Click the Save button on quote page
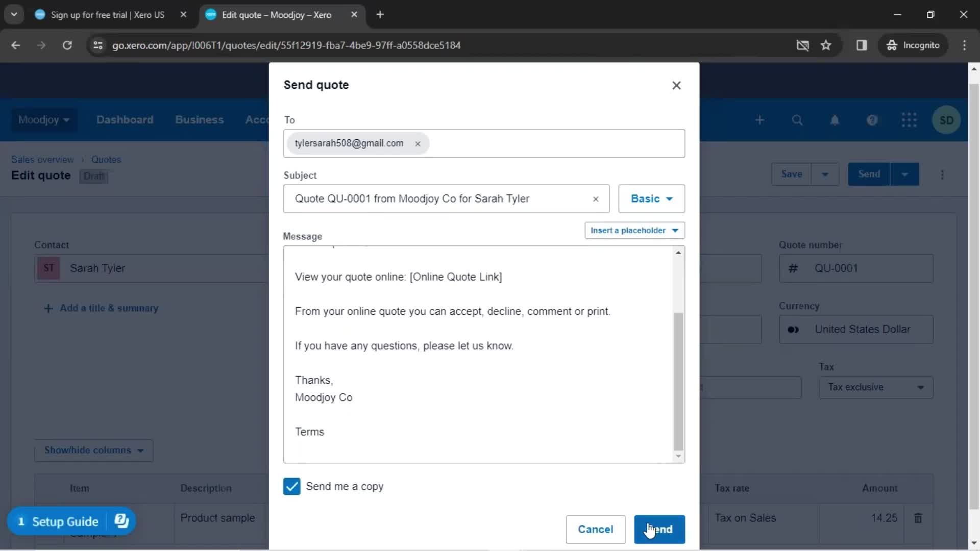This screenshot has width=980, height=551. tap(791, 174)
